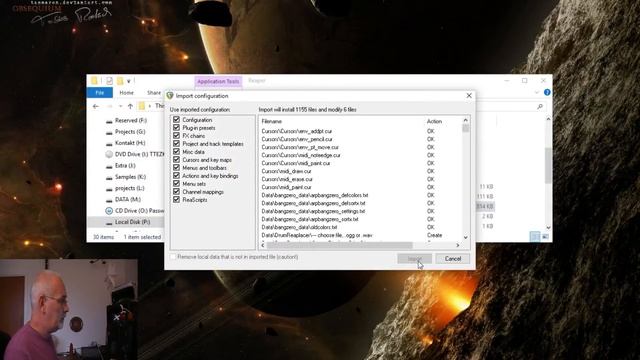
Task: Open the Share tab in Explorer
Action: coord(154,93)
